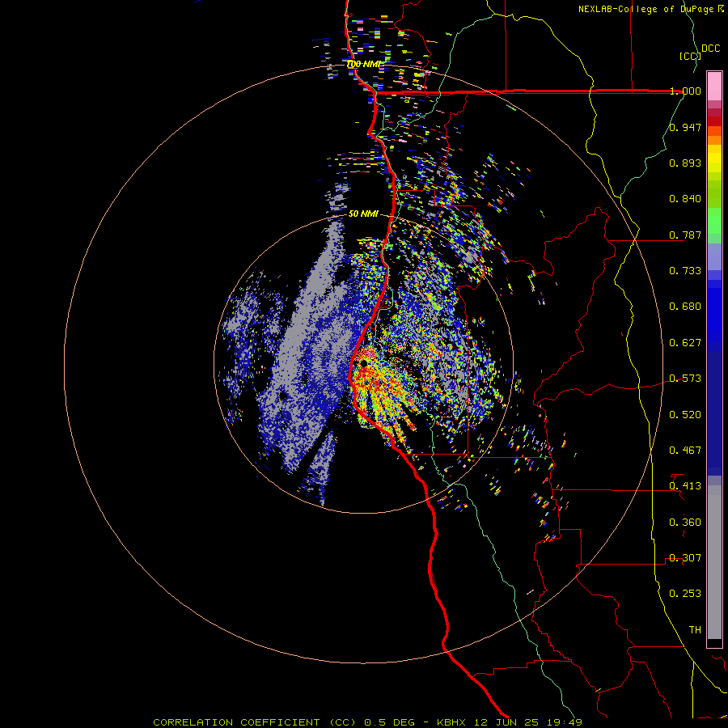Image resolution: width=728 pixels, height=728 pixels.
Task: Pick the lavender segment of the color bar
Action: pos(714,257)
